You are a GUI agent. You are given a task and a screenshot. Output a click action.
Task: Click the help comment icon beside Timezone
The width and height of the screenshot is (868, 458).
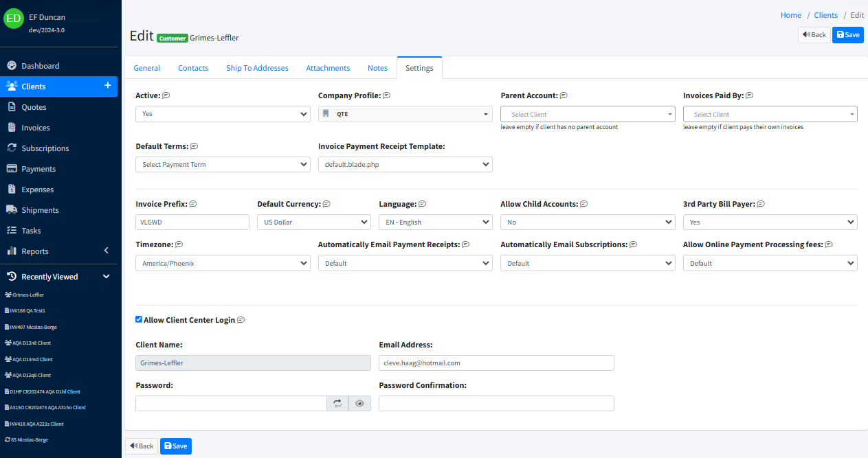pyautogui.click(x=179, y=244)
